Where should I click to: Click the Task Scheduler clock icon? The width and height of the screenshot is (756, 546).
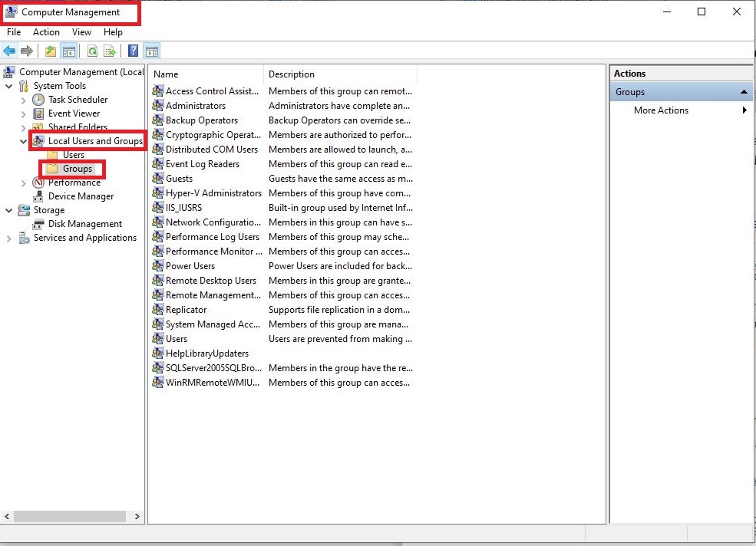pyautogui.click(x=38, y=100)
